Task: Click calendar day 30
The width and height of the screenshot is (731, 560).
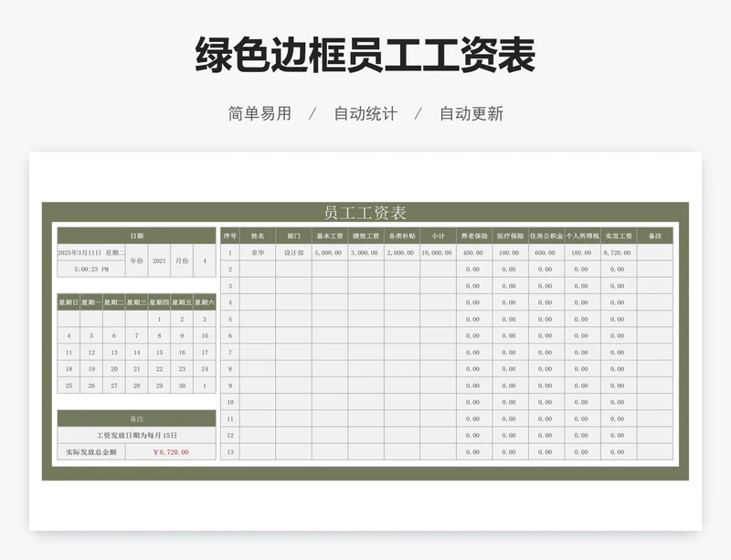Action: pyautogui.click(x=182, y=386)
